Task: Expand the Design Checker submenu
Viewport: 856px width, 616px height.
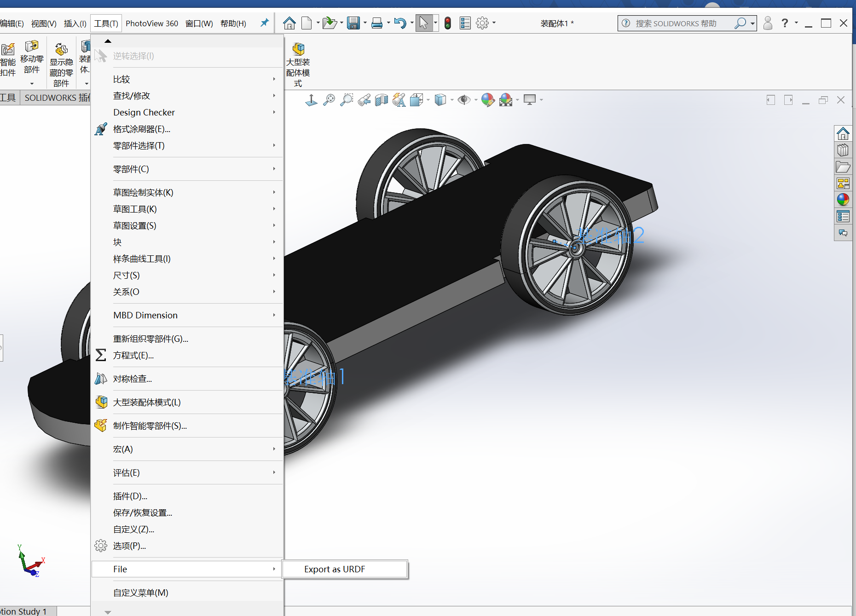Action: pyautogui.click(x=187, y=112)
